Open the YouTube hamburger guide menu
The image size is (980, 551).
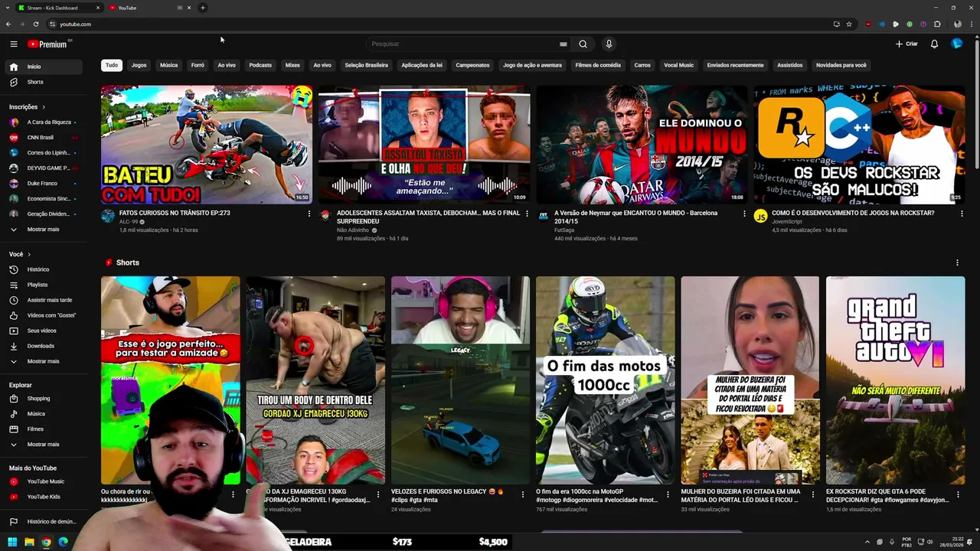point(14,44)
